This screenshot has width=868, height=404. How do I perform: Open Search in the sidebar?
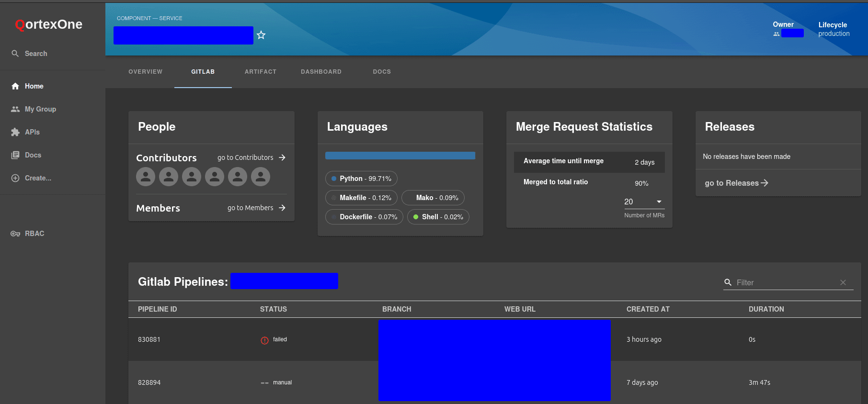(x=53, y=54)
